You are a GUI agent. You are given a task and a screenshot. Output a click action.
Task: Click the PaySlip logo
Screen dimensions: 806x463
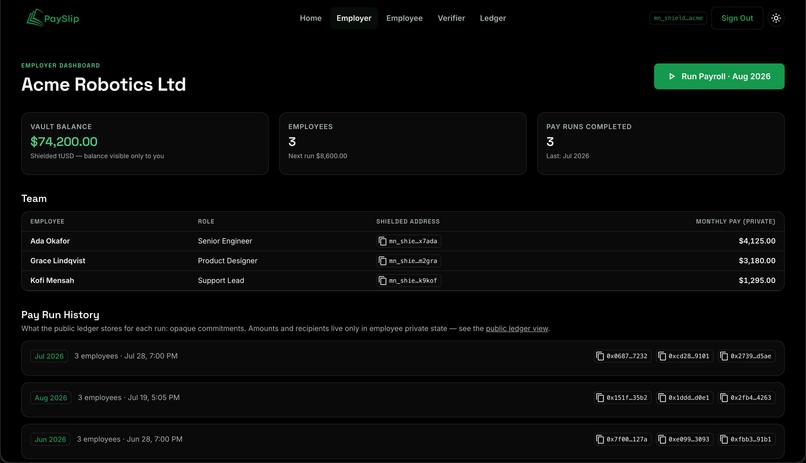(x=53, y=18)
